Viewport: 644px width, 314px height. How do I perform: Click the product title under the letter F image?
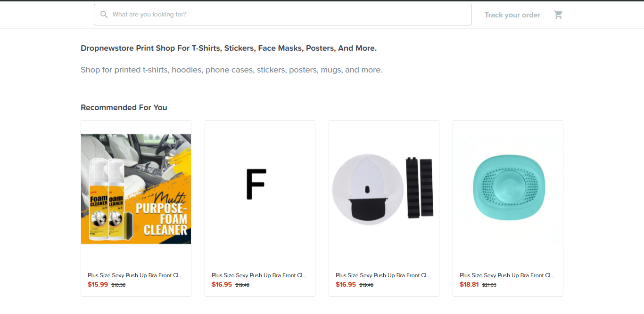coord(259,275)
